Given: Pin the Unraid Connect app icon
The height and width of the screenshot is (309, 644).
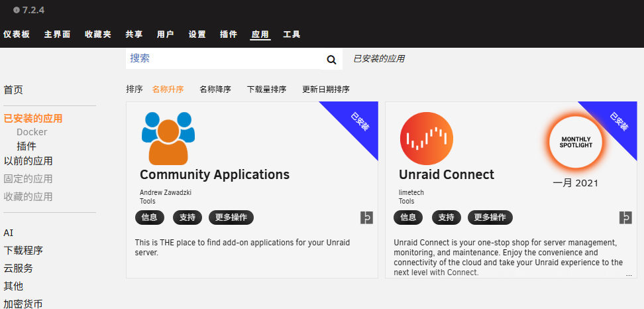Looking at the screenshot, I should click(625, 217).
